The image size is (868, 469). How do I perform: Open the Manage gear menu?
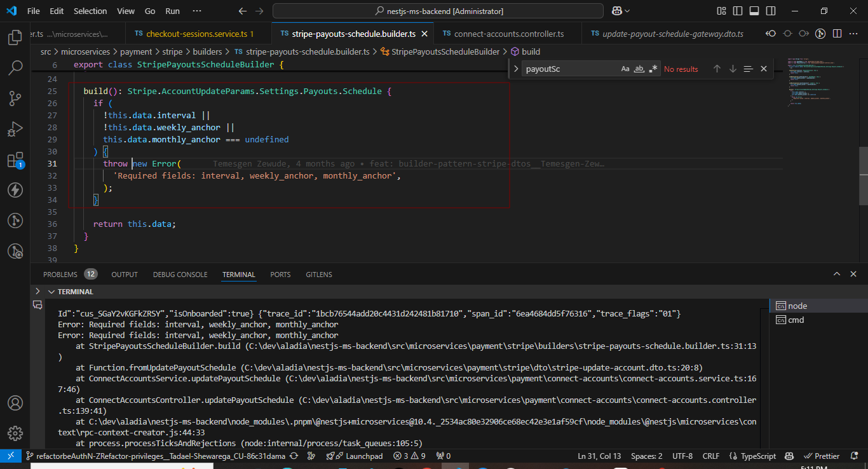15,433
